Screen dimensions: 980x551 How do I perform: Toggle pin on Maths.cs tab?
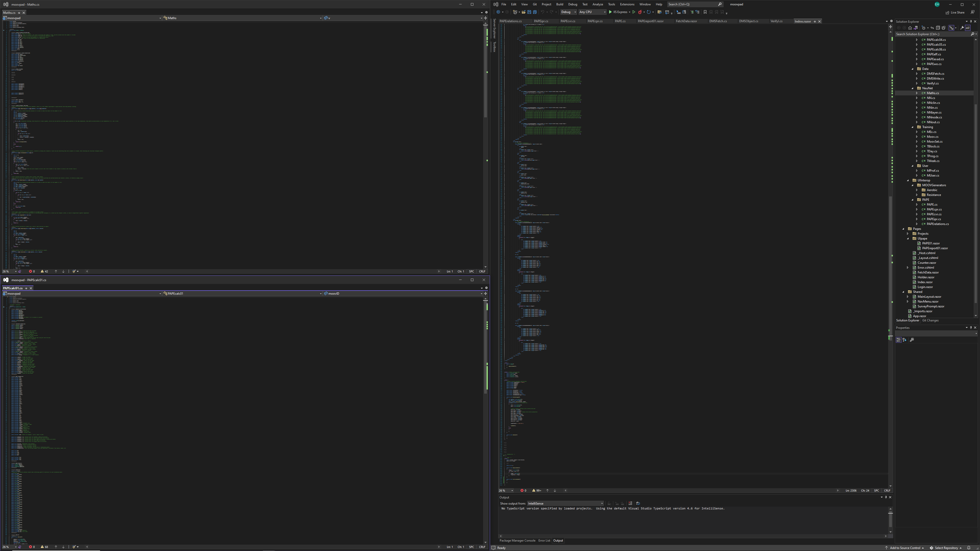click(19, 12)
